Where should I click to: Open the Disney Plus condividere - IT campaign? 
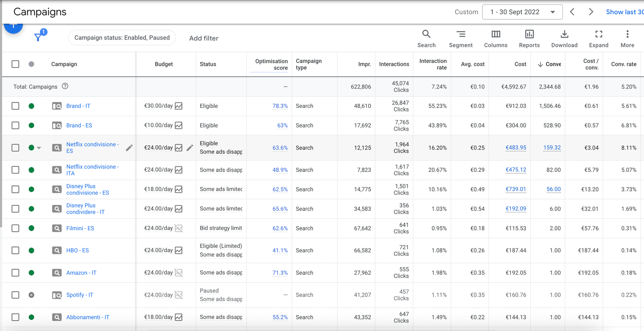pyautogui.click(x=85, y=209)
